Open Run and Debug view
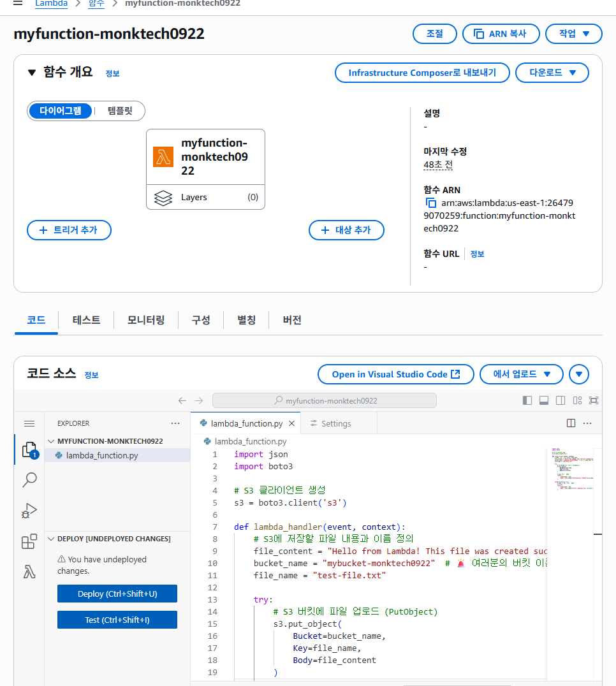This screenshot has height=686, width=616. pos(29,511)
